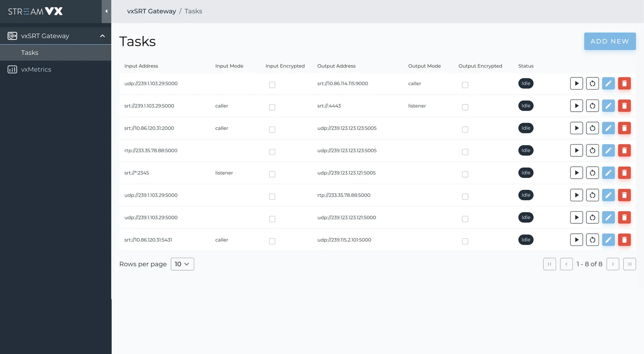The height and width of the screenshot is (354, 644).
Task: Restart the rtp://233.35.78.88:5000 input task
Action: (x=592, y=150)
